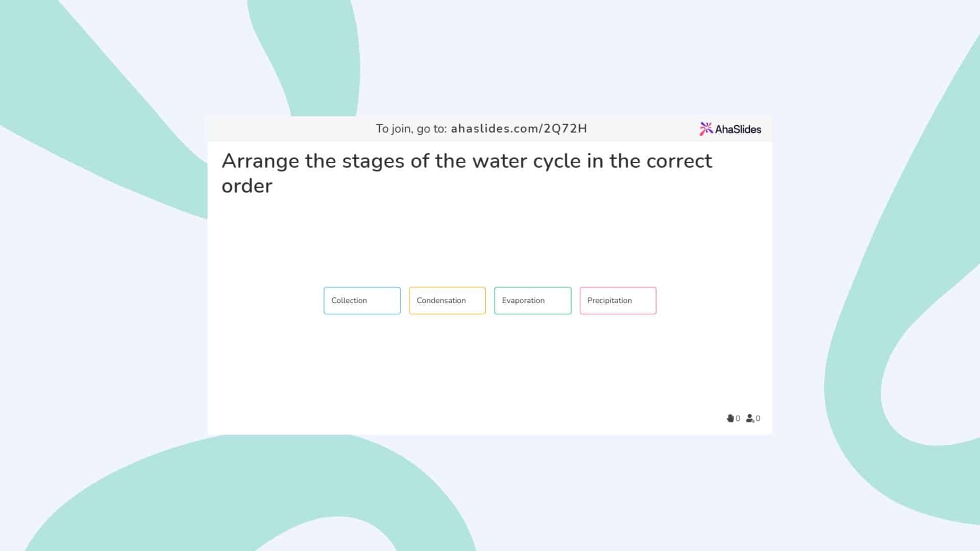The height and width of the screenshot is (551, 980).
Task: Click the word "correct" in the heading
Action: click(679, 161)
